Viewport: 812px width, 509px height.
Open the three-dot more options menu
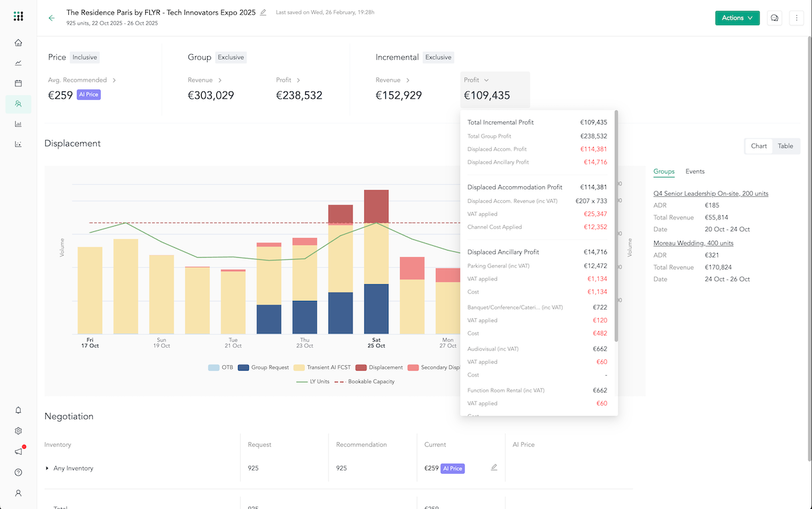click(797, 18)
